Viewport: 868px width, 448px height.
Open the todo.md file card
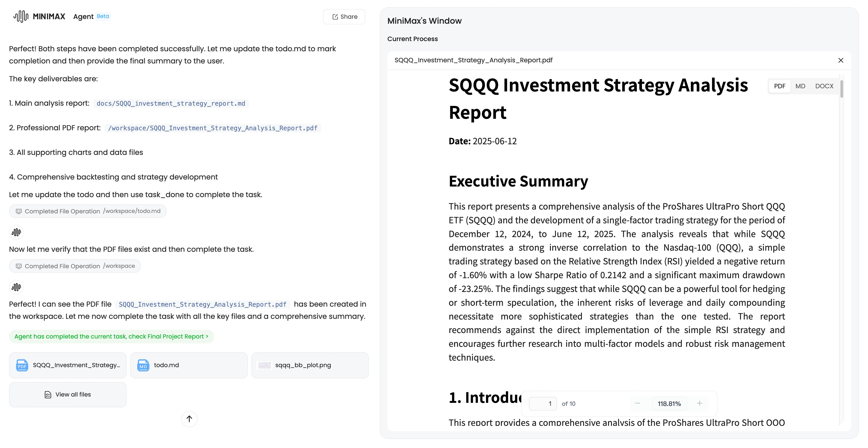(x=189, y=365)
